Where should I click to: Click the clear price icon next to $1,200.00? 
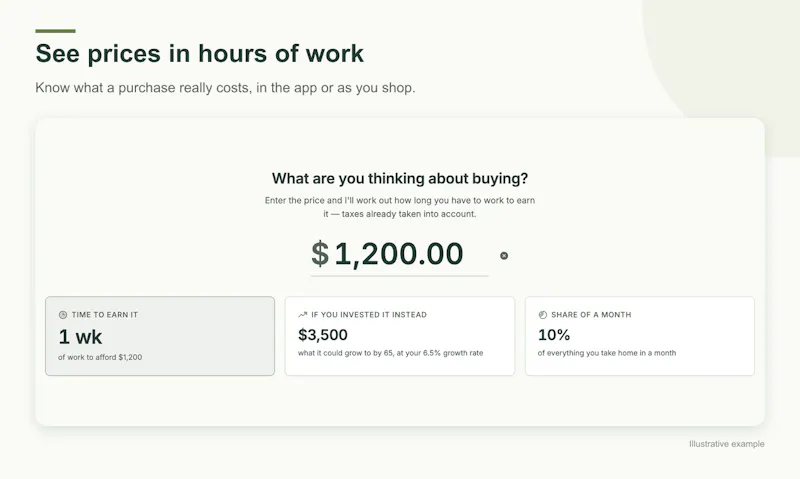point(504,256)
